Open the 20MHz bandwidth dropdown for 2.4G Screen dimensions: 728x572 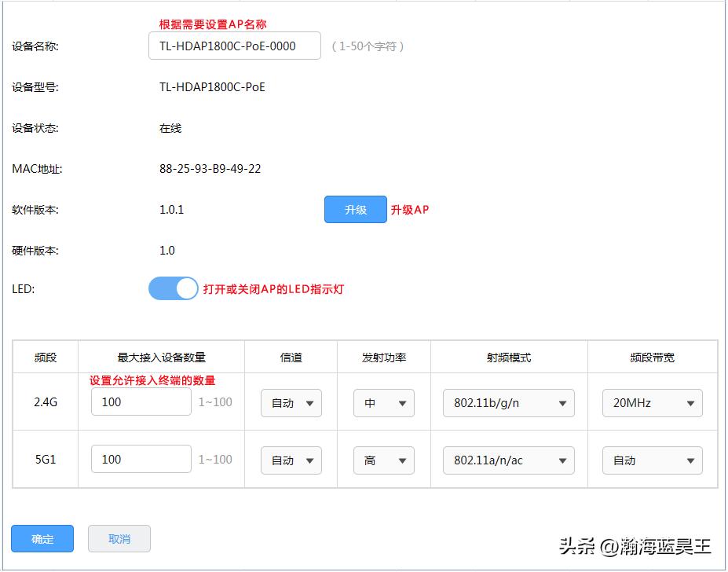[651, 402]
